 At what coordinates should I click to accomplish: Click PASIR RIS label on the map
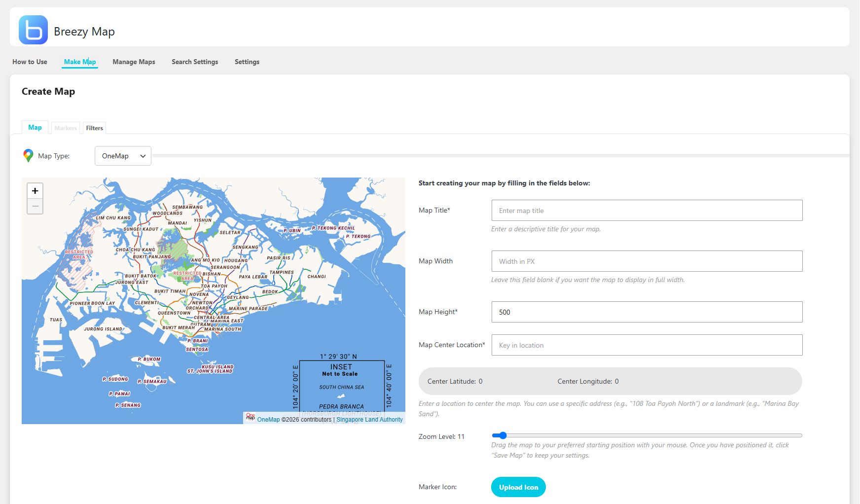[279, 258]
